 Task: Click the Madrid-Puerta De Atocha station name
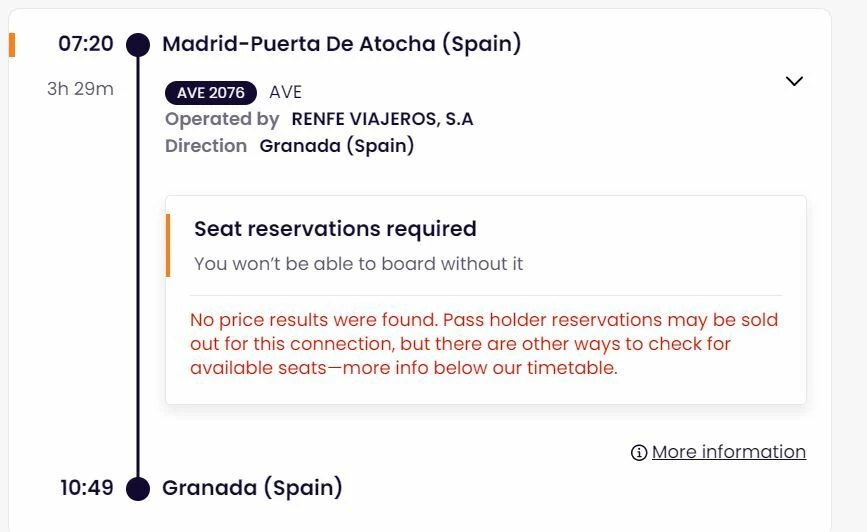341,44
